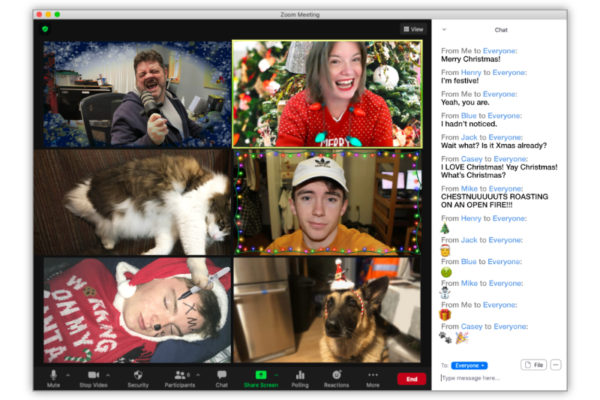This screenshot has height=400, width=600.
Task: Click Casey's name above I LOVE Christmas
Action: click(472, 158)
